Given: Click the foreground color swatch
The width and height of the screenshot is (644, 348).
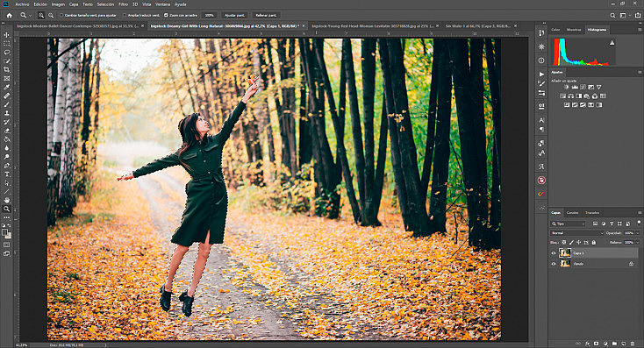Looking at the screenshot, I should (x=5, y=232).
